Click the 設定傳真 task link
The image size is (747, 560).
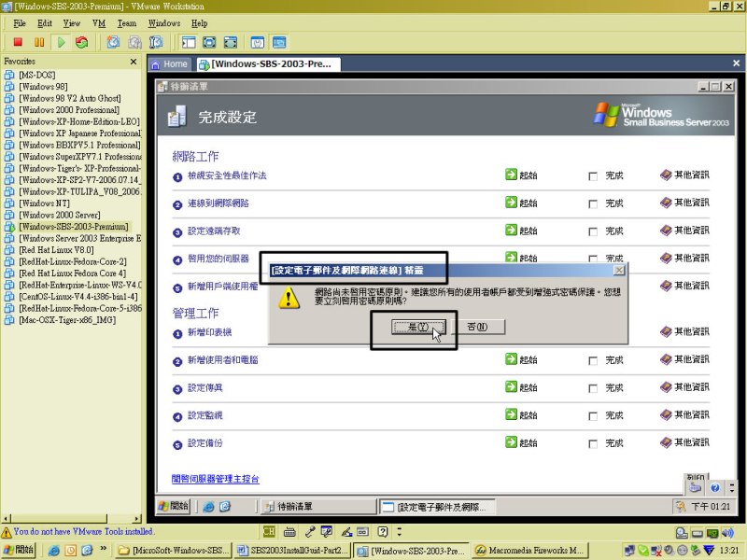(204, 387)
